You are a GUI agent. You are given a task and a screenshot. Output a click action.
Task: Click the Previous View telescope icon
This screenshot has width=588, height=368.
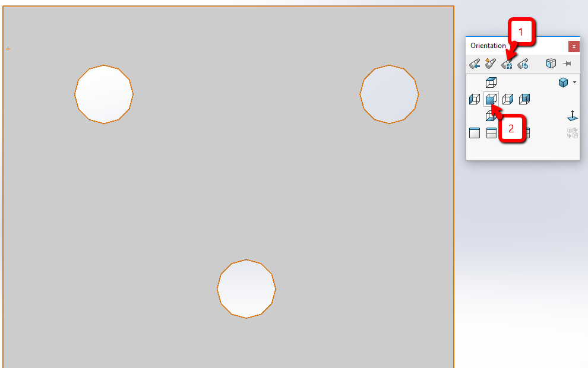475,64
